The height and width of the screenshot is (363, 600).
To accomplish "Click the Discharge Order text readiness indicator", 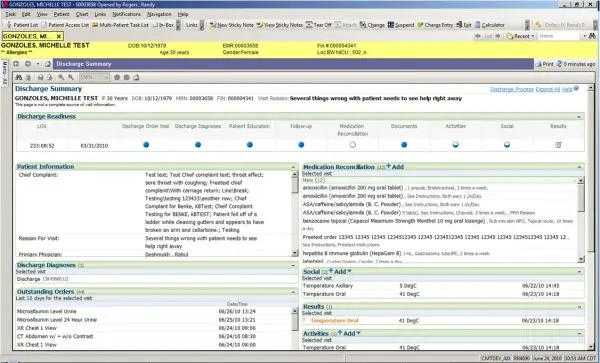I will coord(146,145).
